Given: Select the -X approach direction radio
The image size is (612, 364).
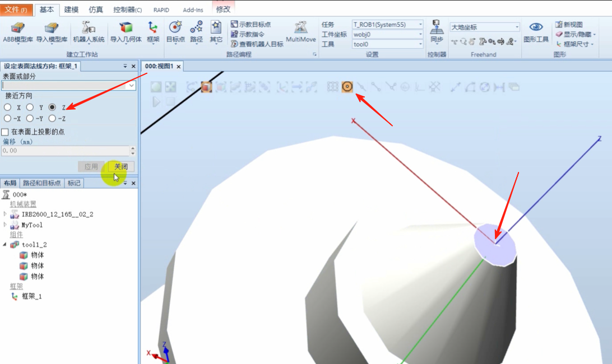Looking at the screenshot, I should coord(7,118).
